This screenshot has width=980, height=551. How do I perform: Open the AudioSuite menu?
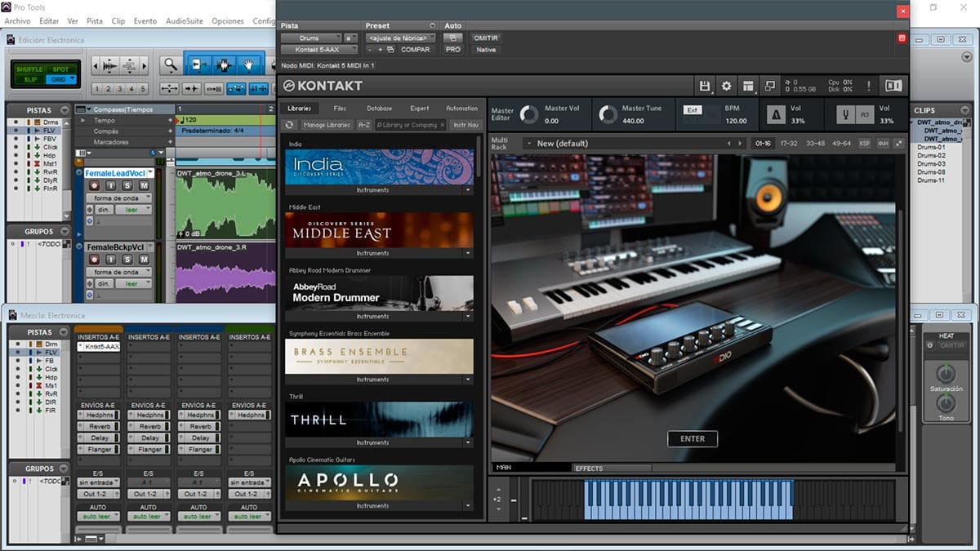point(185,20)
